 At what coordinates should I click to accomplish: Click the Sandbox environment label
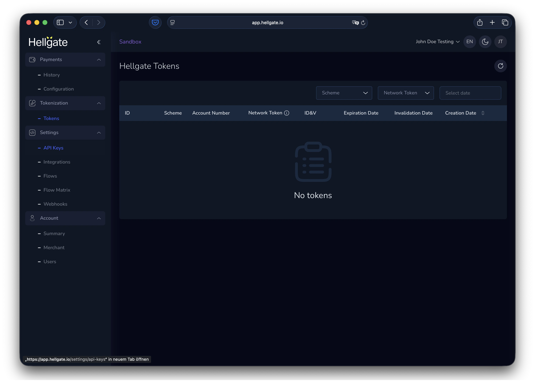130,42
